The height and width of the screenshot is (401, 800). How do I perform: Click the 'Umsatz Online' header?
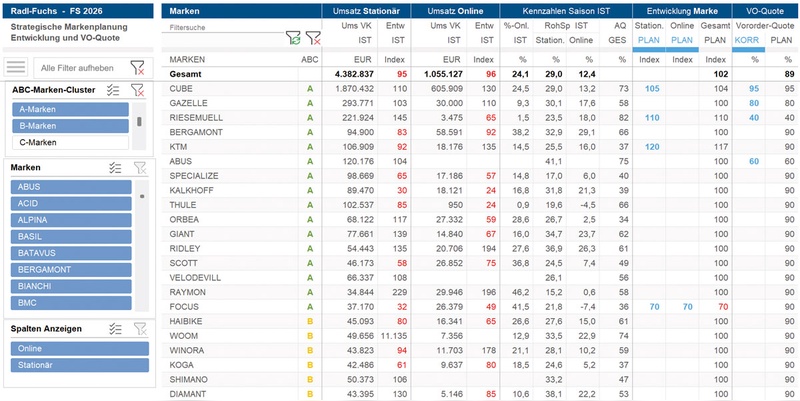[455, 11]
